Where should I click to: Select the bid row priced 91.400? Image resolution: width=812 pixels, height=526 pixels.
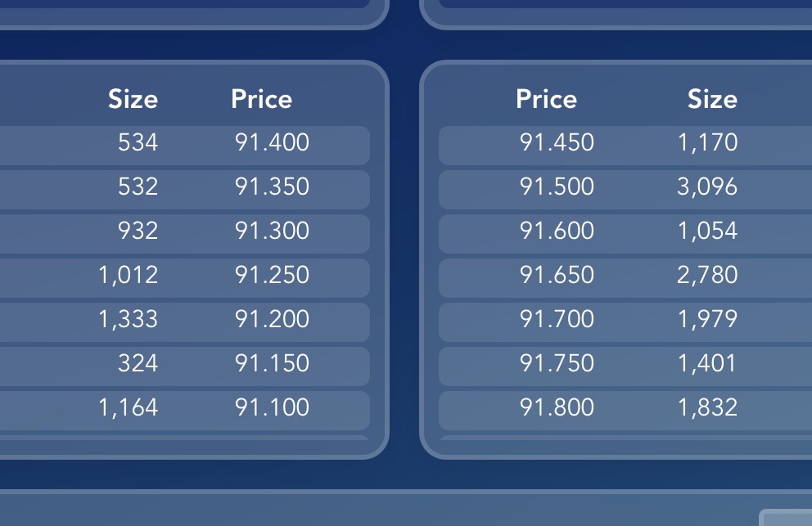(x=185, y=146)
